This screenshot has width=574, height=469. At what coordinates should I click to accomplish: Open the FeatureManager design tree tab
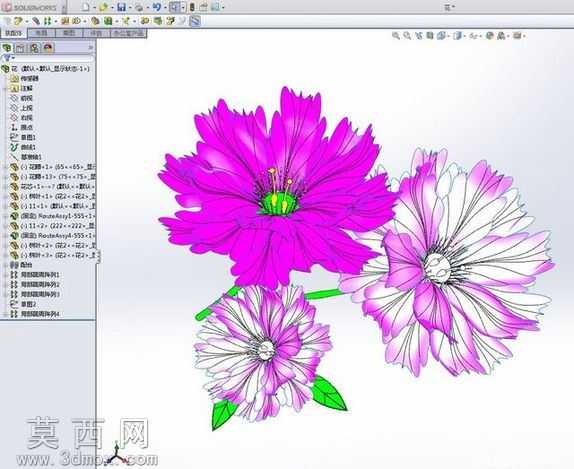coord(7,48)
